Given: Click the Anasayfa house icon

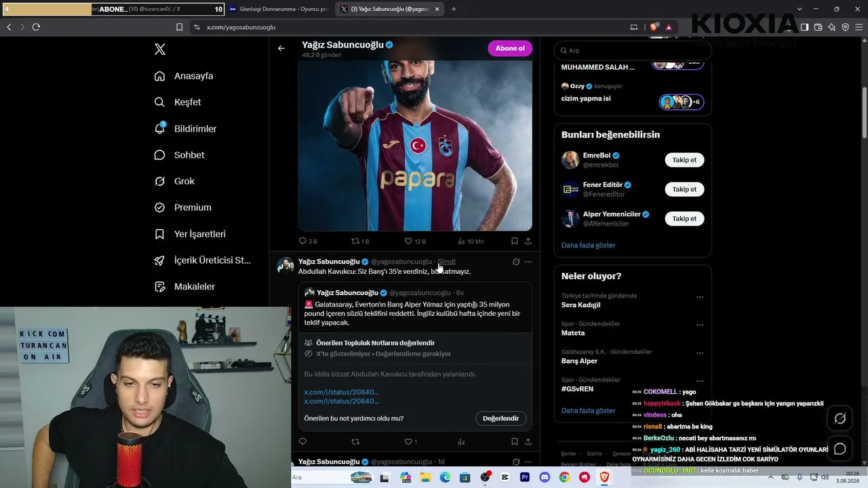Looking at the screenshot, I should click(x=159, y=76).
